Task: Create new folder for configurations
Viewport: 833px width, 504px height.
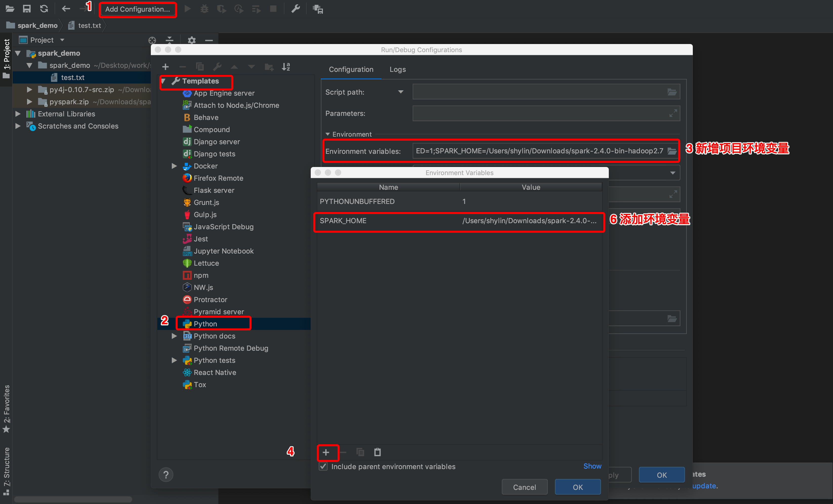Action: 269,67
